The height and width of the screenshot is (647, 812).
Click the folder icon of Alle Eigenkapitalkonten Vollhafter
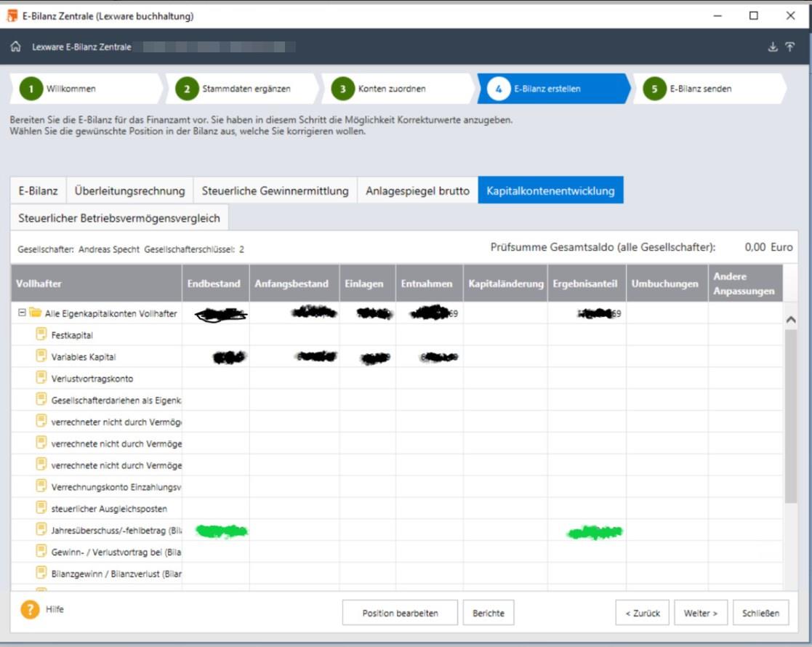(x=35, y=313)
